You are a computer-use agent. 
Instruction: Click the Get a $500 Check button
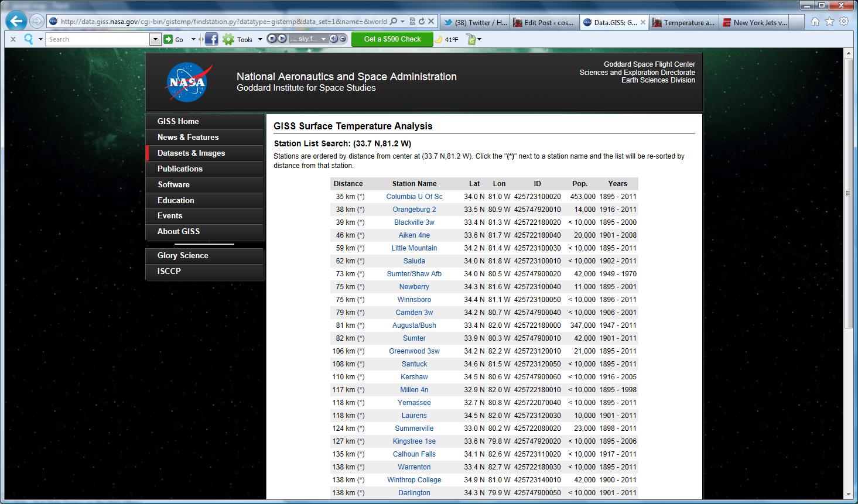(x=392, y=39)
